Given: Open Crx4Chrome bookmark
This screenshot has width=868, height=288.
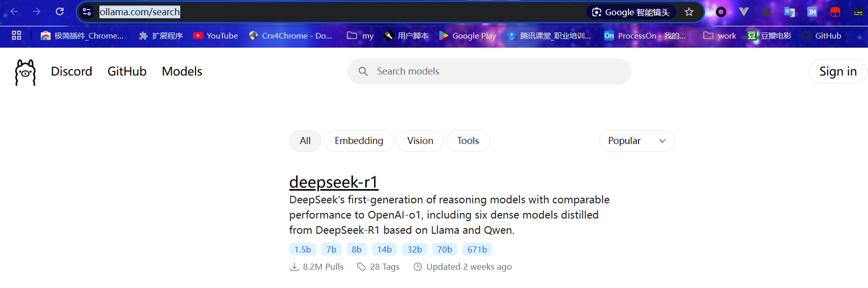Looking at the screenshot, I should pyautogui.click(x=290, y=35).
